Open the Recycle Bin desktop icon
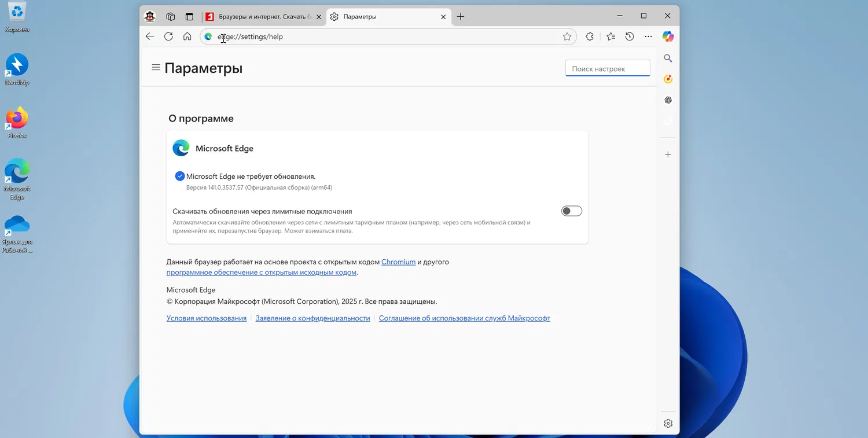 [x=17, y=17]
